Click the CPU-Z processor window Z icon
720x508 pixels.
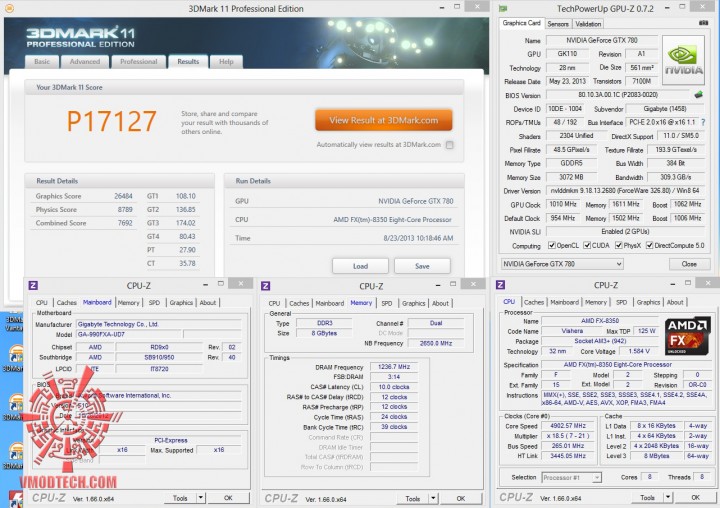501,285
